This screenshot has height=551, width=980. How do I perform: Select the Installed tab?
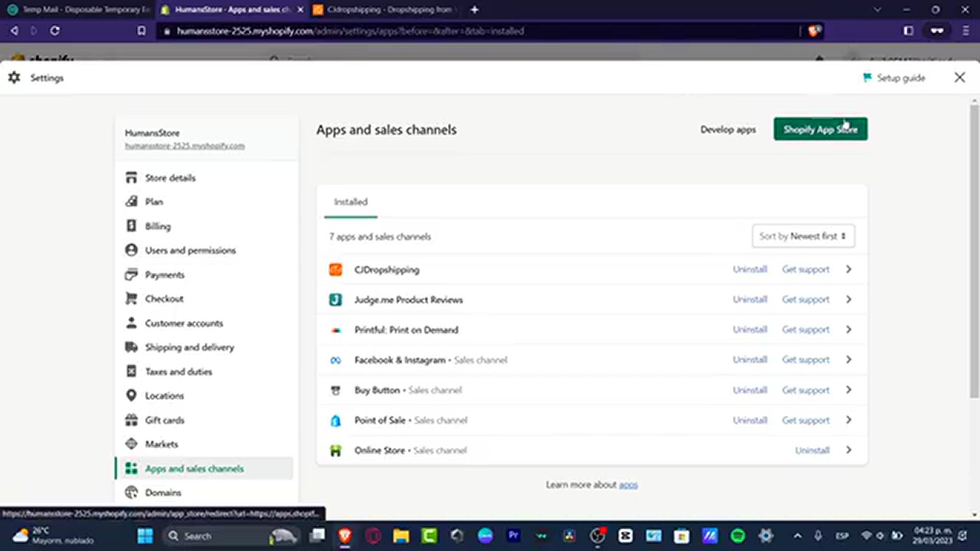pyautogui.click(x=351, y=202)
